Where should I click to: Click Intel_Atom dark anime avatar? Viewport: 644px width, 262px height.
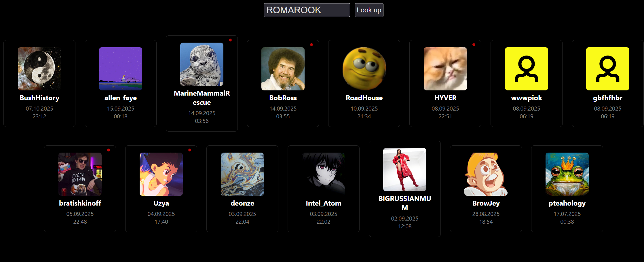coord(324,174)
